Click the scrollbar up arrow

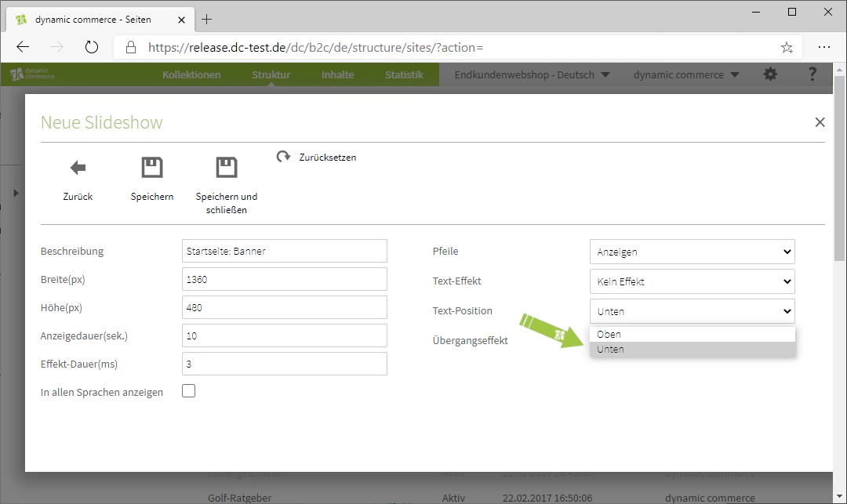[x=839, y=70]
